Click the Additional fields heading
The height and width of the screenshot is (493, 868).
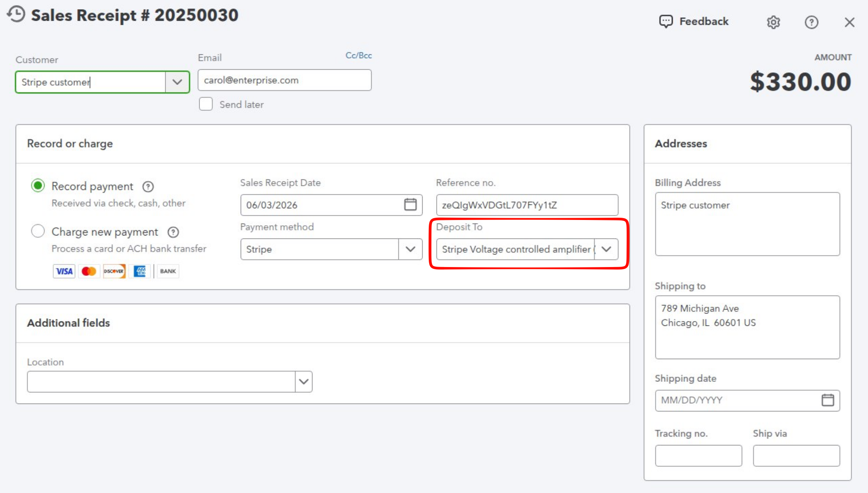point(68,323)
